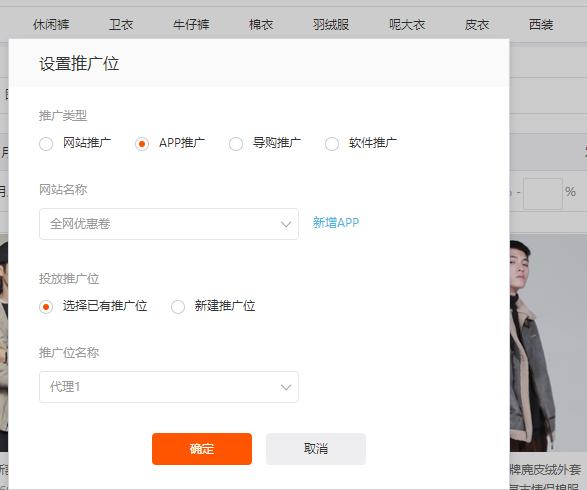Select 新建推广位 radio option

(x=178, y=307)
